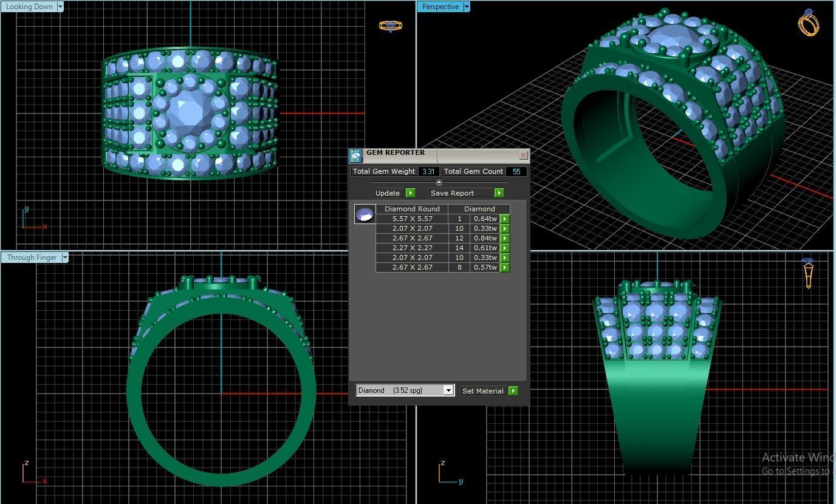Click the green arrow next to Set Material
836x504 pixels.
point(513,391)
